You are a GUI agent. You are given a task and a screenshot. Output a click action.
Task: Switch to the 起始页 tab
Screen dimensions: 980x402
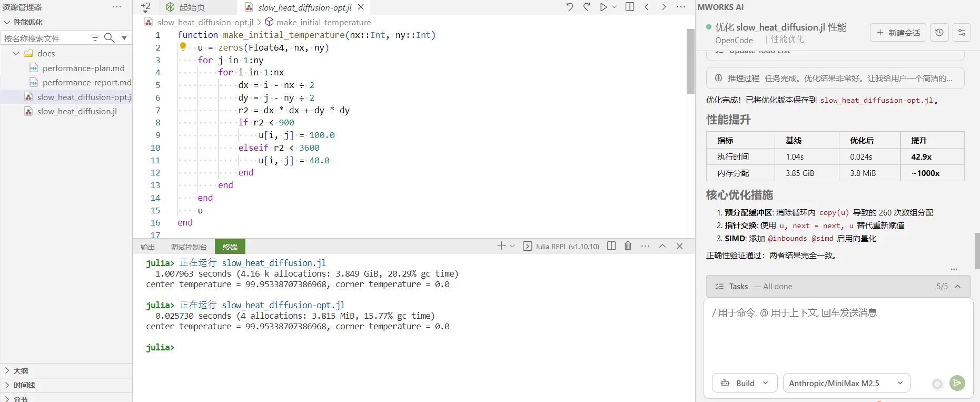(x=192, y=7)
